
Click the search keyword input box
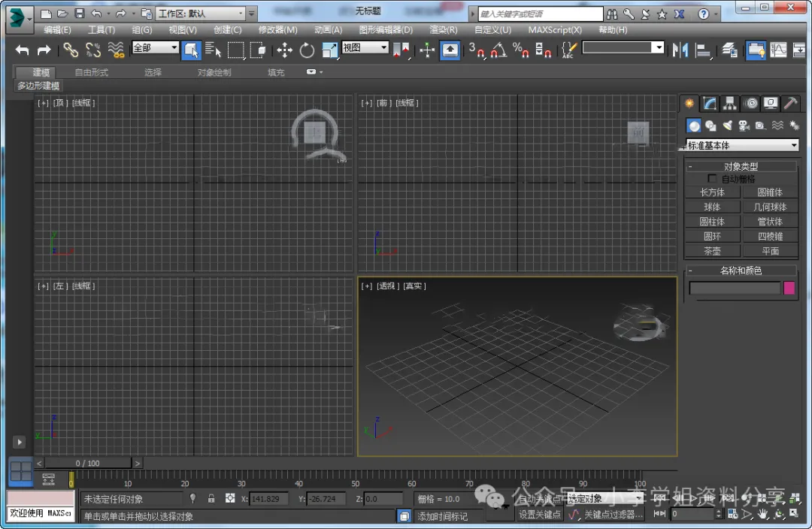coord(540,14)
